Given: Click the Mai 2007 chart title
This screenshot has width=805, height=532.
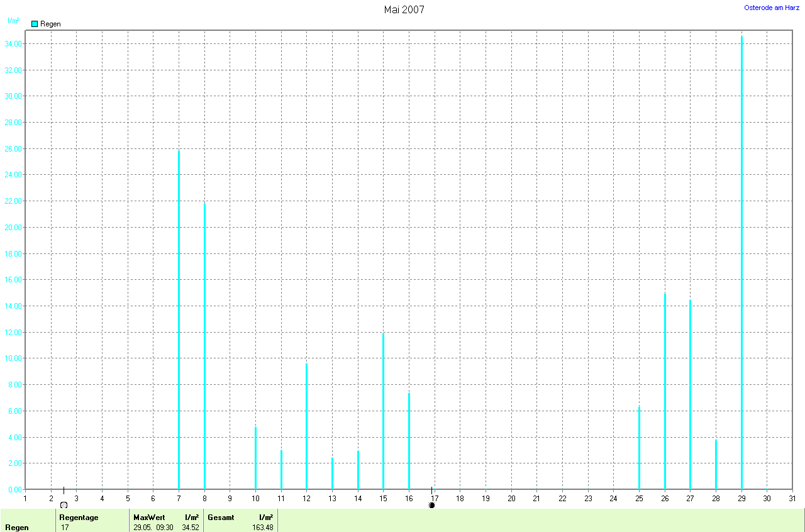Looking at the screenshot, I should pyautogui.click(x=404, y=9).
